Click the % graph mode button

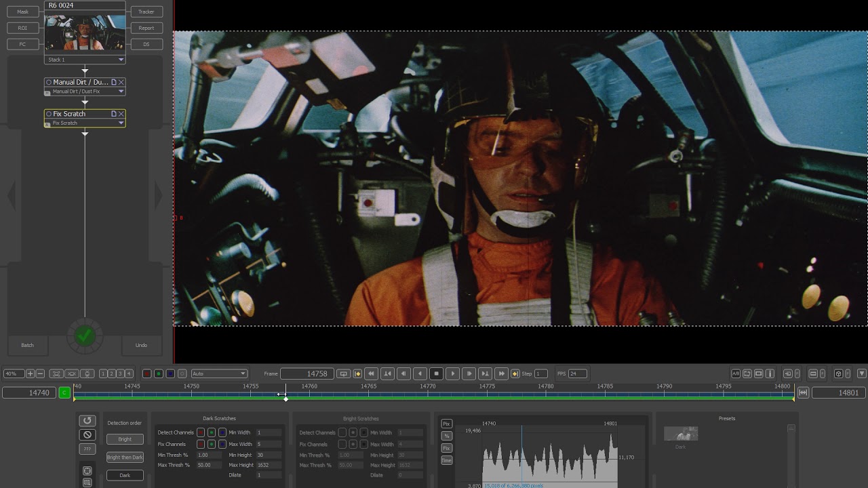click(446, 436)
